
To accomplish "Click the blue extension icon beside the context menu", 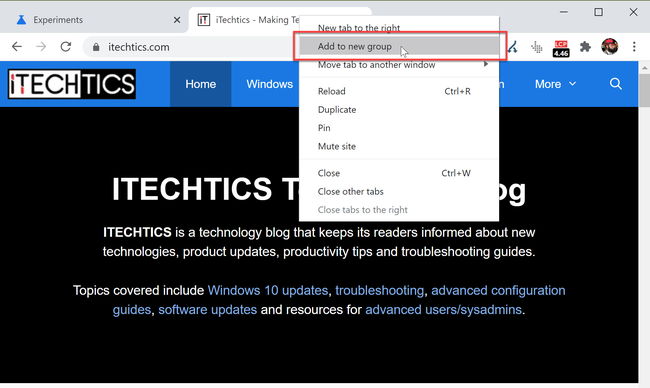I will (513, 47).
